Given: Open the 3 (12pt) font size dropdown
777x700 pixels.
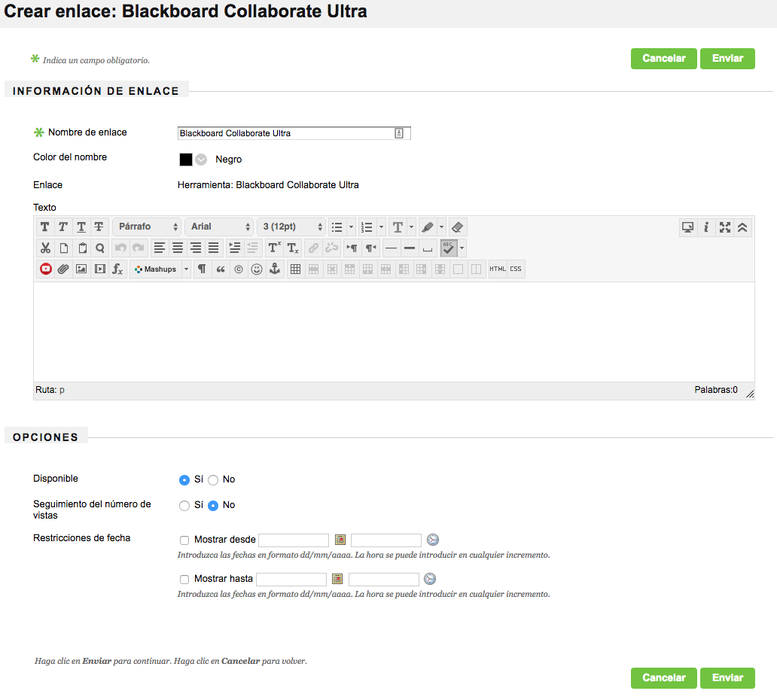Looking at the screenshot, I should [x=291, y=227].
